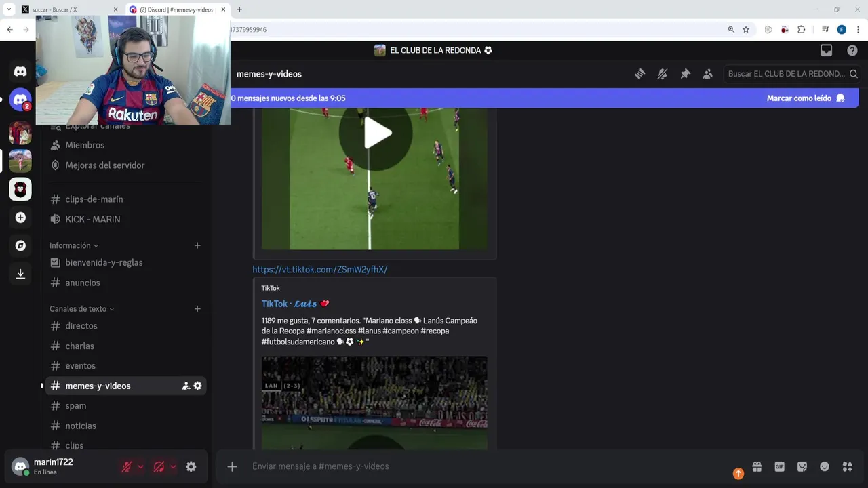This screenshot has height=488, width=868.
Task: Open the TikTok · Luis embed title
Action: 296,304
